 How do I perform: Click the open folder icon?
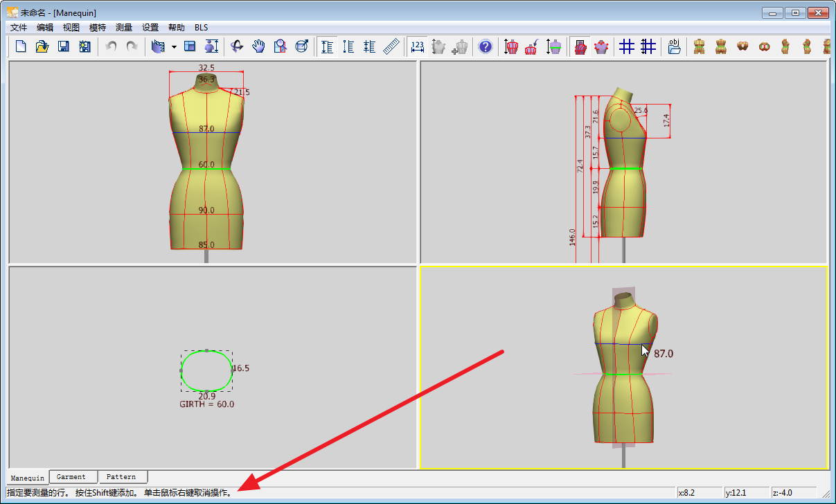(42, 46)
